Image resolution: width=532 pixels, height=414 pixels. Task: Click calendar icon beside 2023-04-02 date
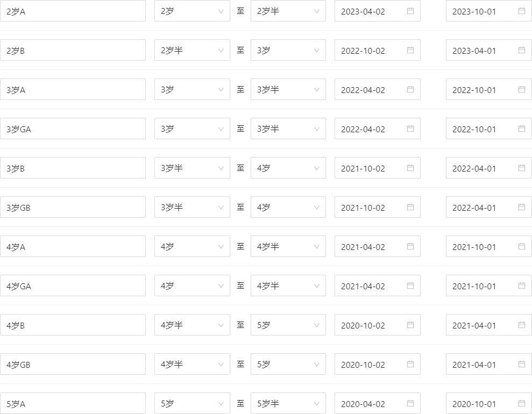(x=410, y=11)
